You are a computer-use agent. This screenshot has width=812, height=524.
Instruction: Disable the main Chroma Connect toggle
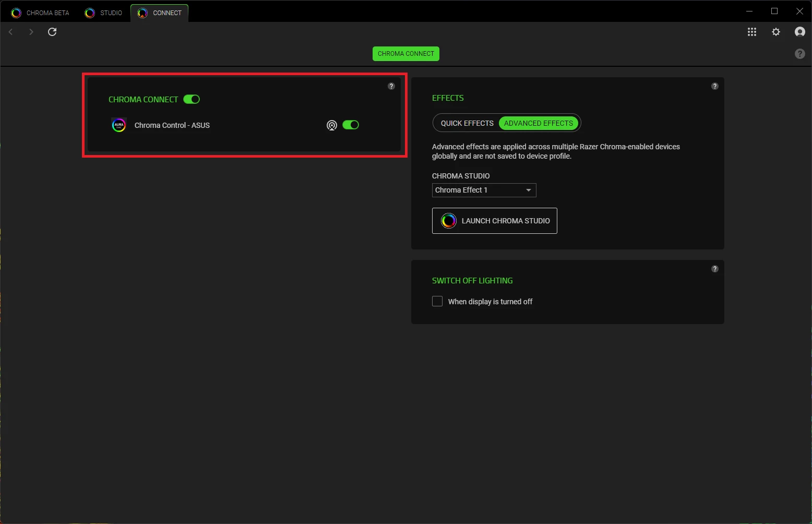(192, 99)
